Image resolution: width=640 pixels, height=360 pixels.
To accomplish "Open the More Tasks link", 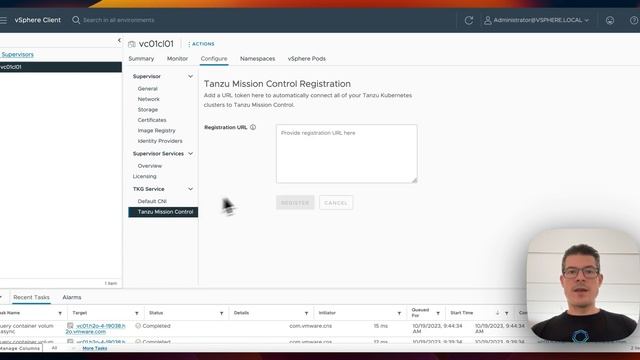I will tap(95, 348).
